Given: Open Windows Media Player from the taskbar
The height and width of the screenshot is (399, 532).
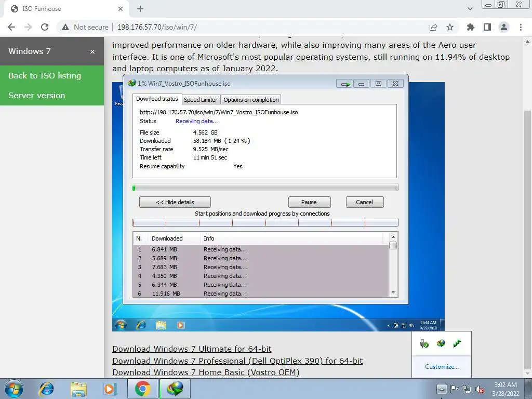Looking at the screenshot, I should pos(109,389).
